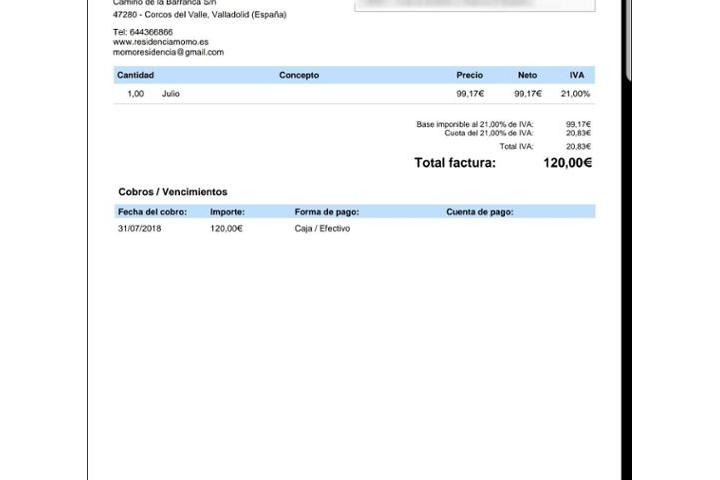
Task: Click the Cuenta de pago header
Action: (x=479, y=212)
